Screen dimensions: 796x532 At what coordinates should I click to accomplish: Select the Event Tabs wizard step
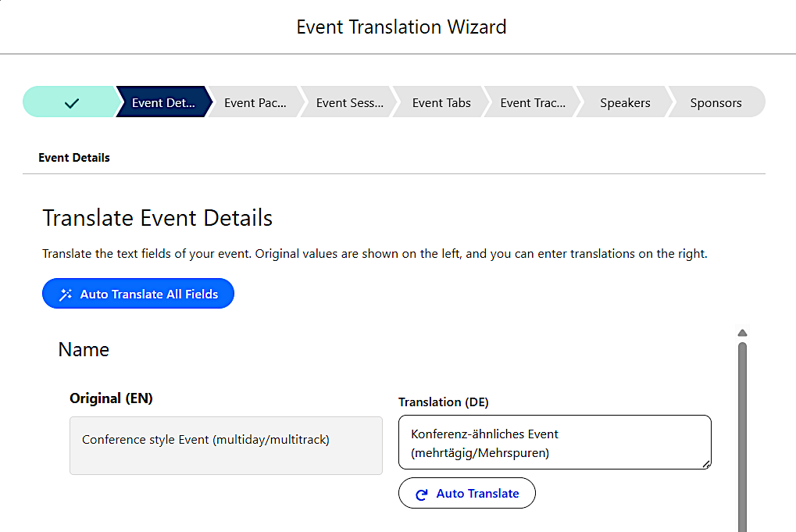point(441,102)
